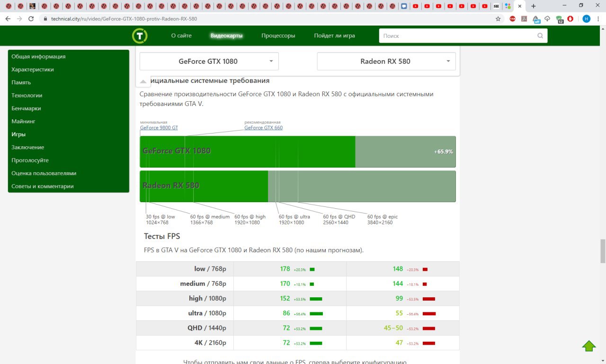This screenshot has width=606, height=364.
Task: Click the 'ultra / 1080p' row label
Action: click(x=207, y=313)
